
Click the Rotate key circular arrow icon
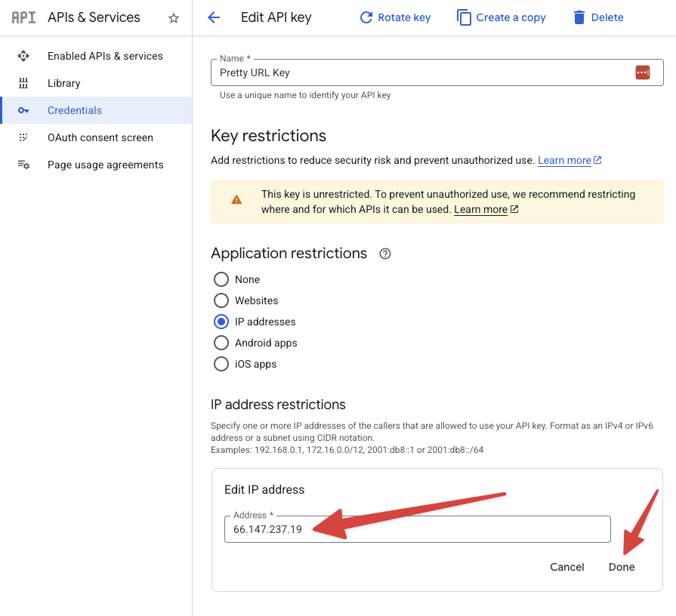pos(366,17)
